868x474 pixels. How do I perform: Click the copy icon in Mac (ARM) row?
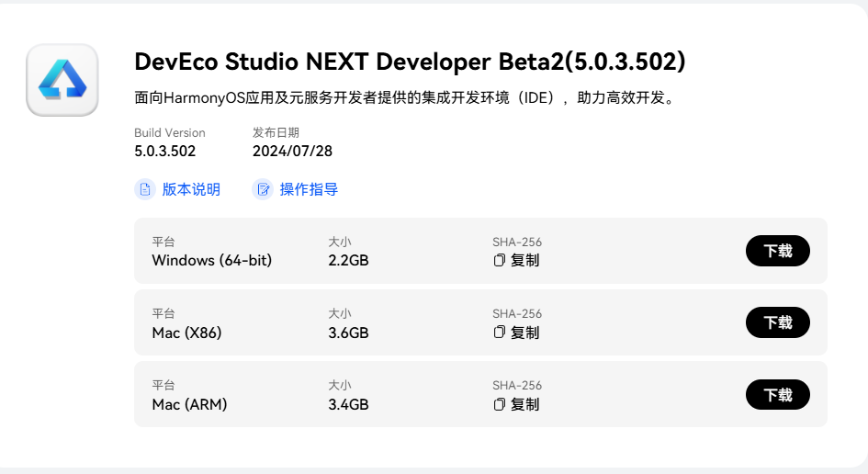pos(500,404)
